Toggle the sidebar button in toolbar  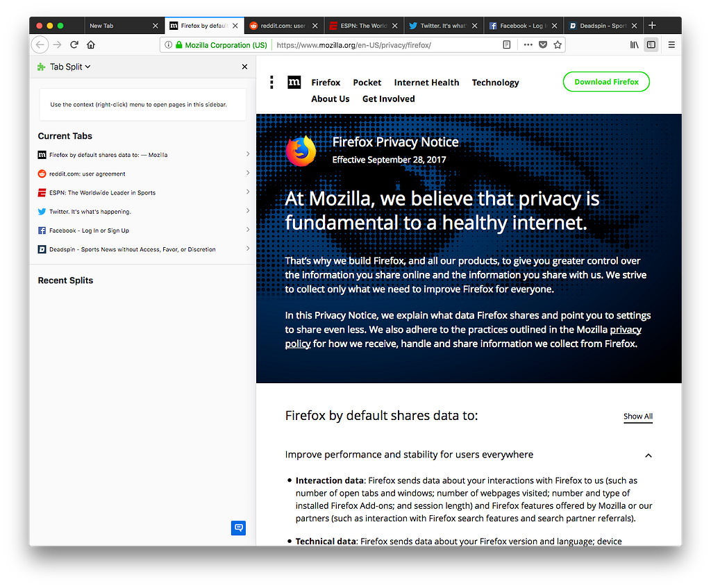(651, 45)
